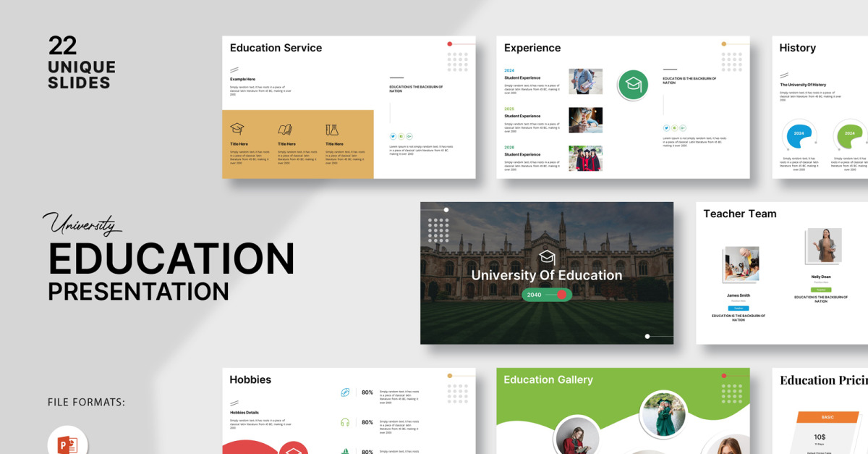Click the red circle cap icon in Hobbies
The height and width of the screenshot is (454, 868).
point(293,448)
